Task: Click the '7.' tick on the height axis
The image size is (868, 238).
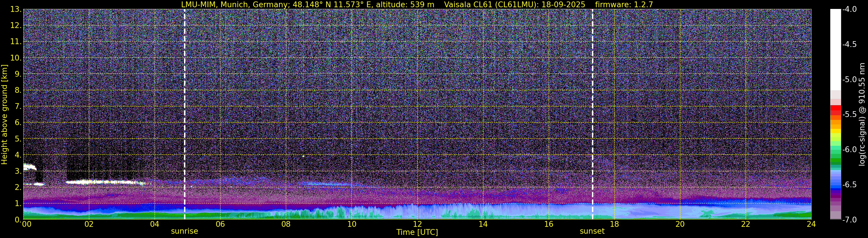Action: click(x=18, y=107)
